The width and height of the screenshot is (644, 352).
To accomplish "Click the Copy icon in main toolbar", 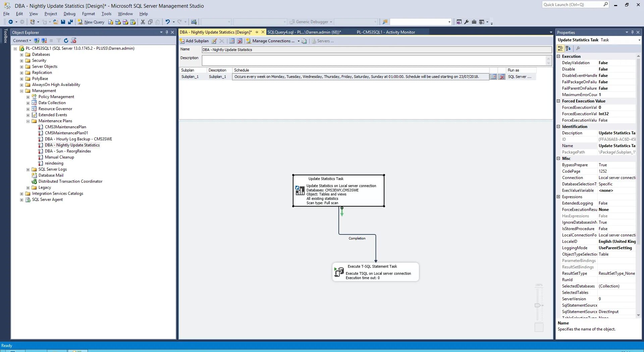I will [x=150, y=22].
